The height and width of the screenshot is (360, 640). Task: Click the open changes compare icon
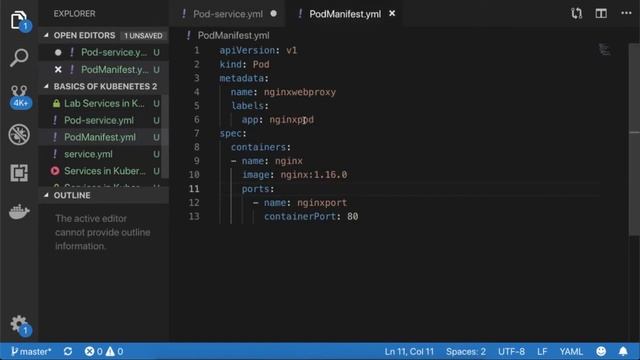coord(576,13)
